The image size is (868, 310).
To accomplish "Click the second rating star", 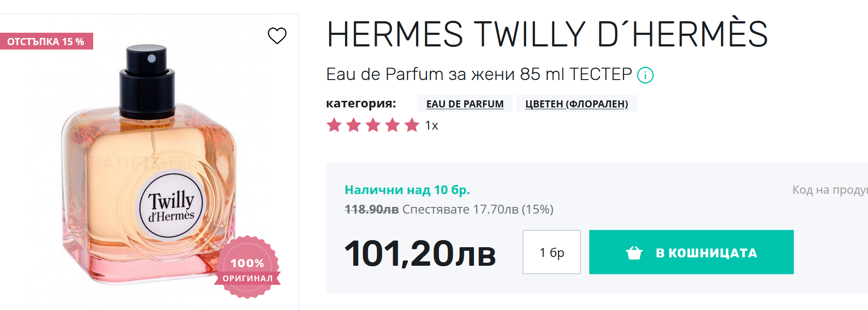I will pyautogui.click(x=353, y=125).
